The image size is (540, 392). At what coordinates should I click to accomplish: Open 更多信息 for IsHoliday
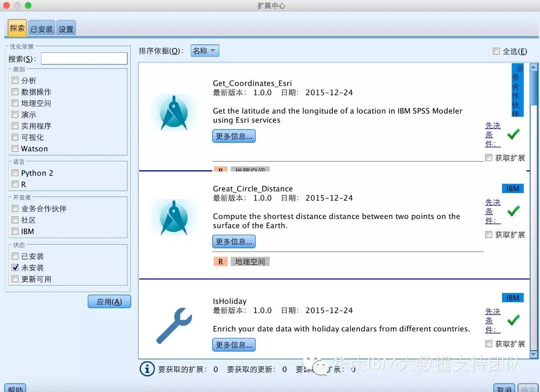[234, 345]
